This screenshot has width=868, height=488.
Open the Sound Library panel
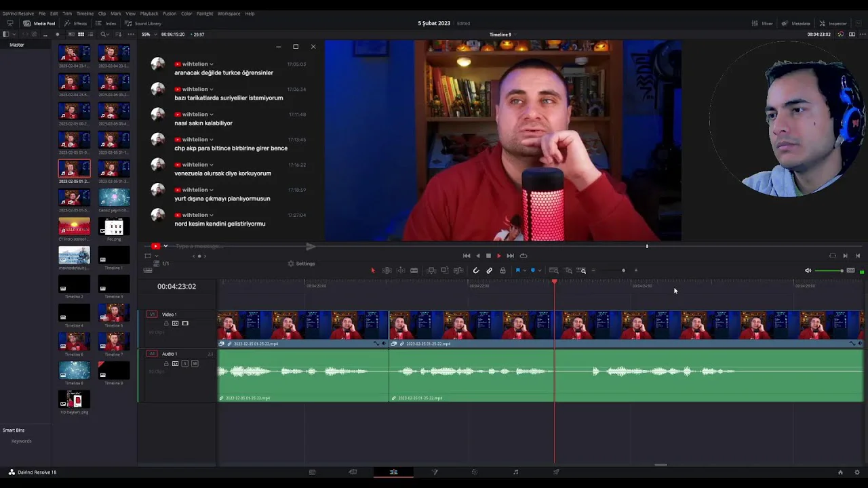coord(143,23)
